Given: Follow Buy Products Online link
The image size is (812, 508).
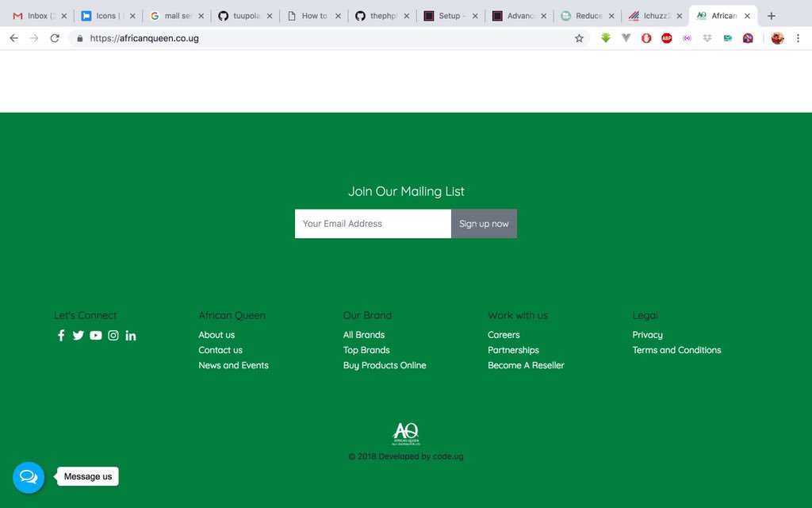Looking at the screenshot, I should tap(385, 365).
